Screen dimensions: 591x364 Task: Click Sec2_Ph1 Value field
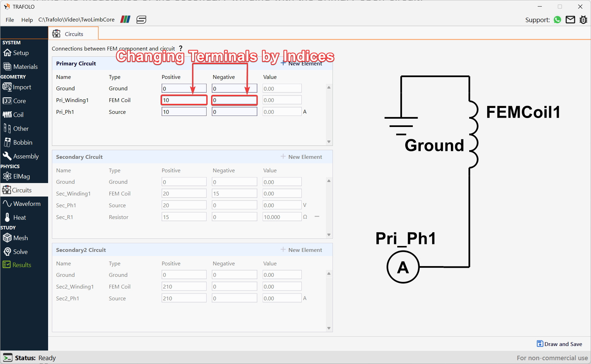coord(282,298)
